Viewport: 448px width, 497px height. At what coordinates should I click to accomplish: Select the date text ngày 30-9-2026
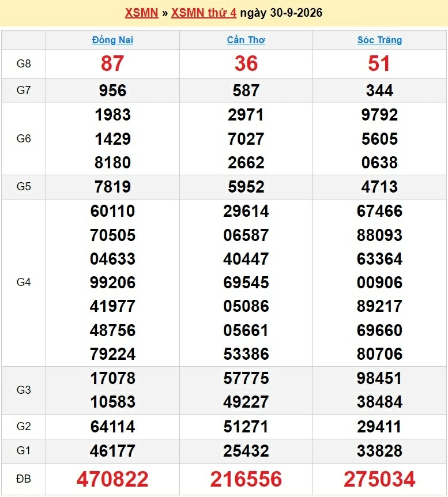[281, 13]
